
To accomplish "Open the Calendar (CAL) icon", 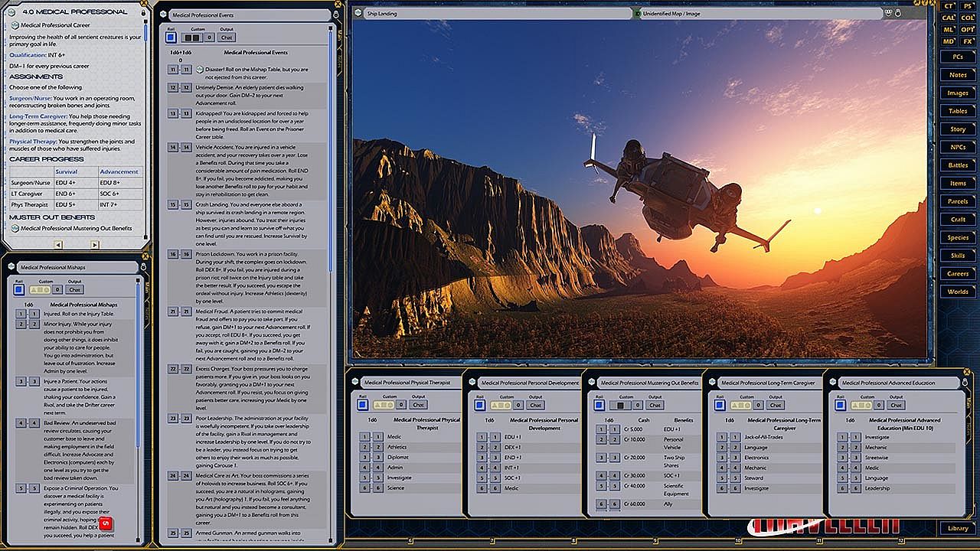I will (949, 18).
